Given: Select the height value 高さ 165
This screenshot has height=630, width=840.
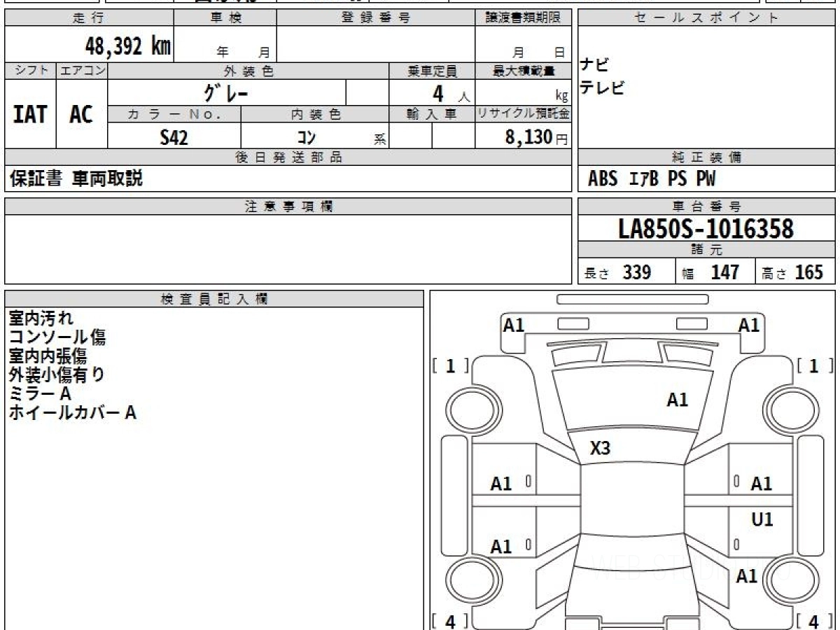Looking at the screenshot, I should (792, 272).
